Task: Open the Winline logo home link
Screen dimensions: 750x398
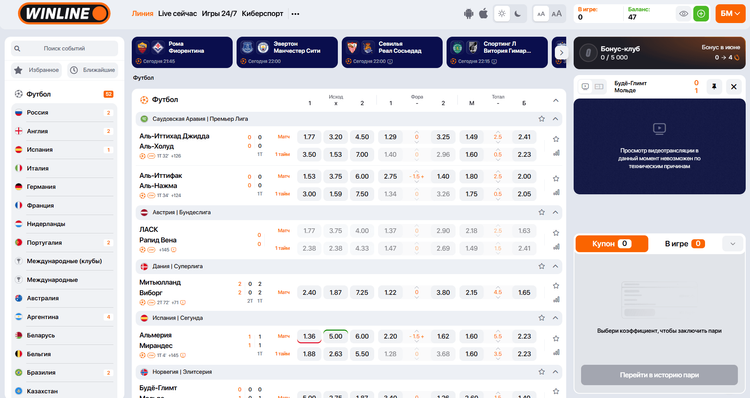Action: [64, 13]
